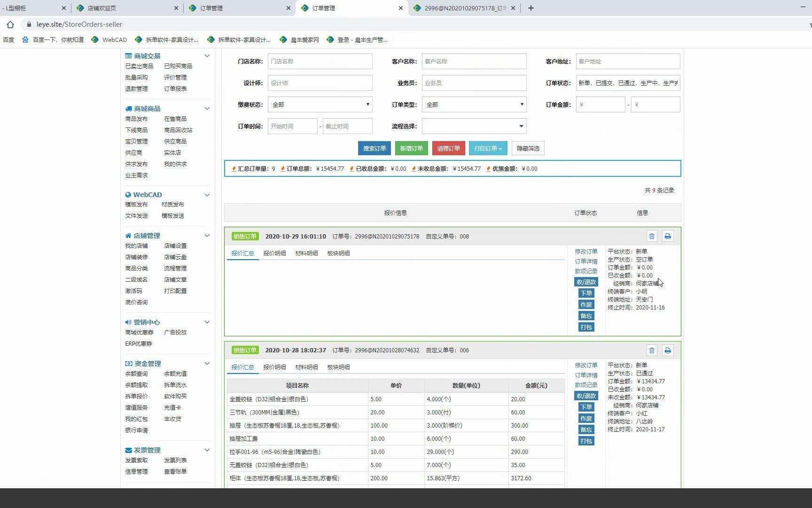
Task: Open 拆单报价 in sidebar
Action: 136,397
